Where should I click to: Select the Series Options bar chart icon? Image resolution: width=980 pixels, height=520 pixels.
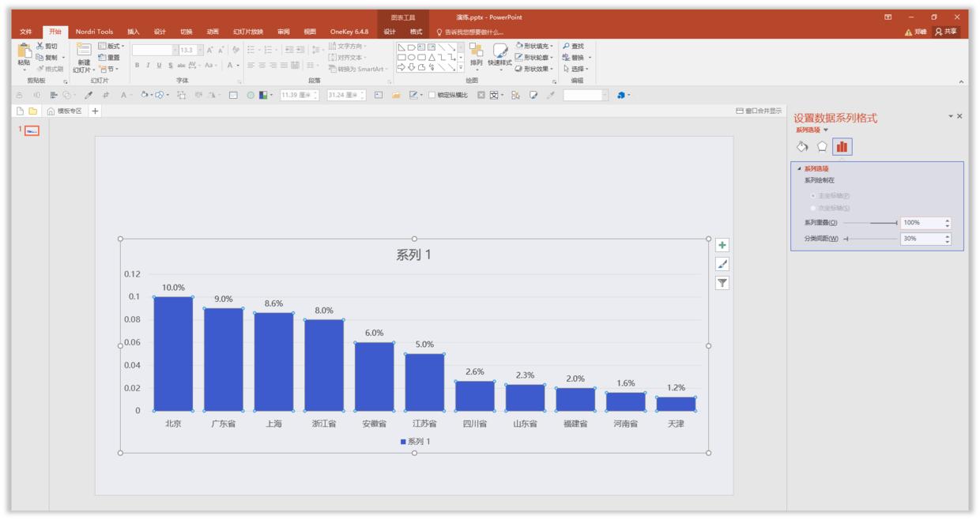pyautogui.click(x=842, y=147)
